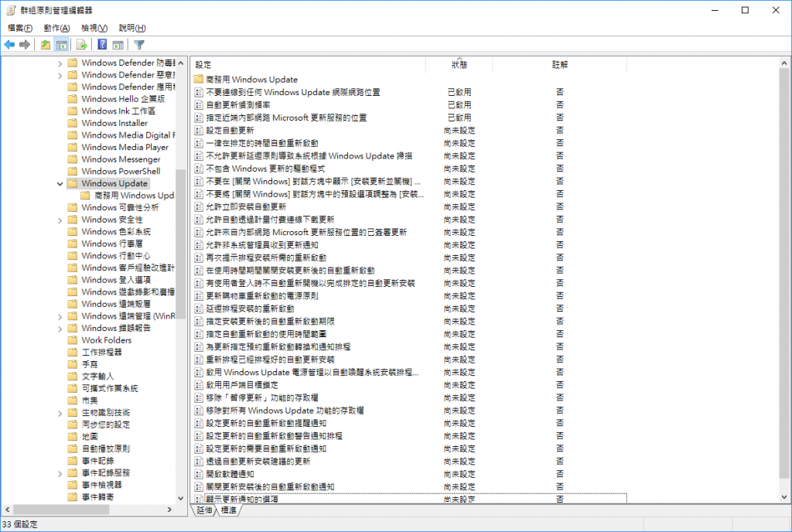Select policy 不要連線到任何 Windows Update 網際網路位置
792x532 pixels.
click(293, 92)
